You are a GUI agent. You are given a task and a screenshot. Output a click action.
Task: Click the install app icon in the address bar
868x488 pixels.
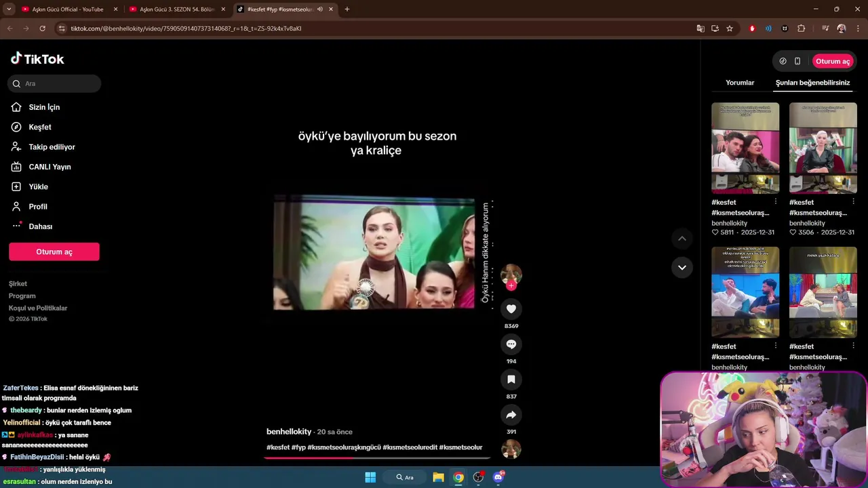coord(715,28)
